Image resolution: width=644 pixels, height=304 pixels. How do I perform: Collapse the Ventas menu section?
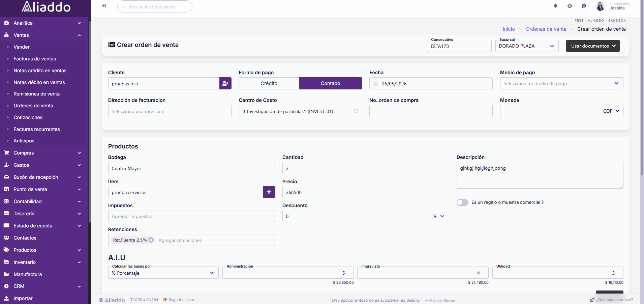(79, 35)
